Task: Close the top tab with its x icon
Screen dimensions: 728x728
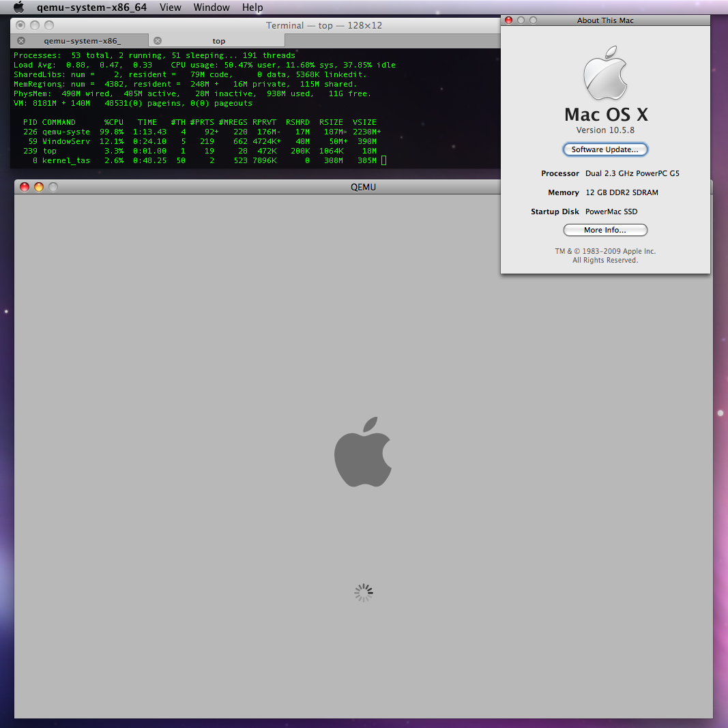Action: [x=158, y=41]
